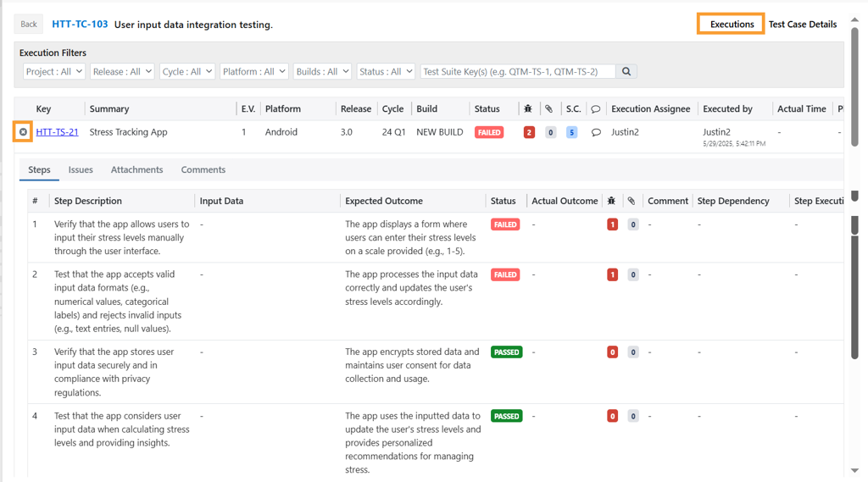The width and height of the screenshot is (868, 482).
Task: Click the Key column header
Action: (44, 109)
